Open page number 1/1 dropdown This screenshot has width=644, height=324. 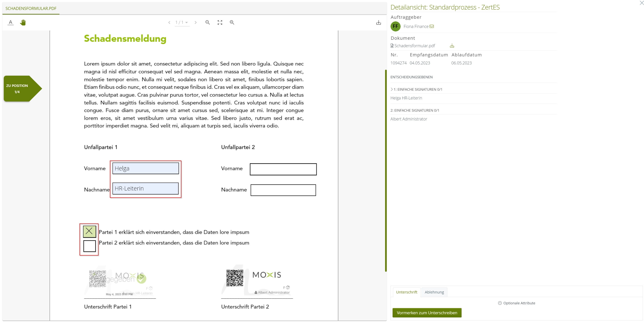182,22
